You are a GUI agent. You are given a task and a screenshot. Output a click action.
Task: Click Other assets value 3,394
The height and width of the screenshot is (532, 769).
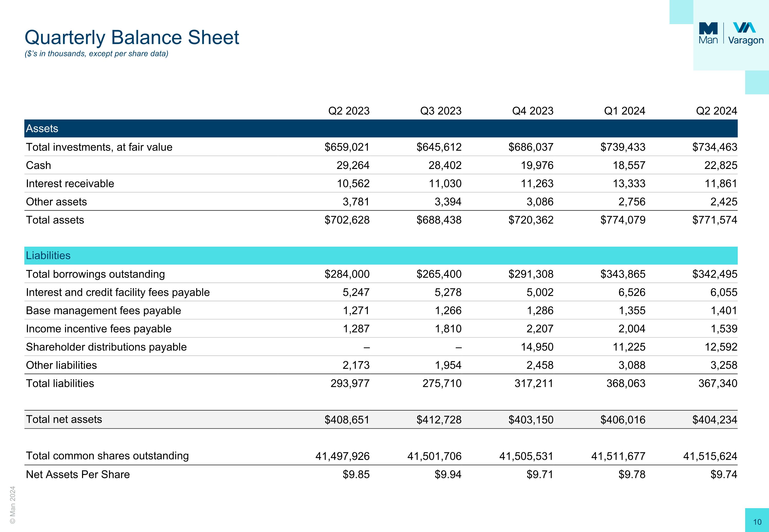pos(448,202)
